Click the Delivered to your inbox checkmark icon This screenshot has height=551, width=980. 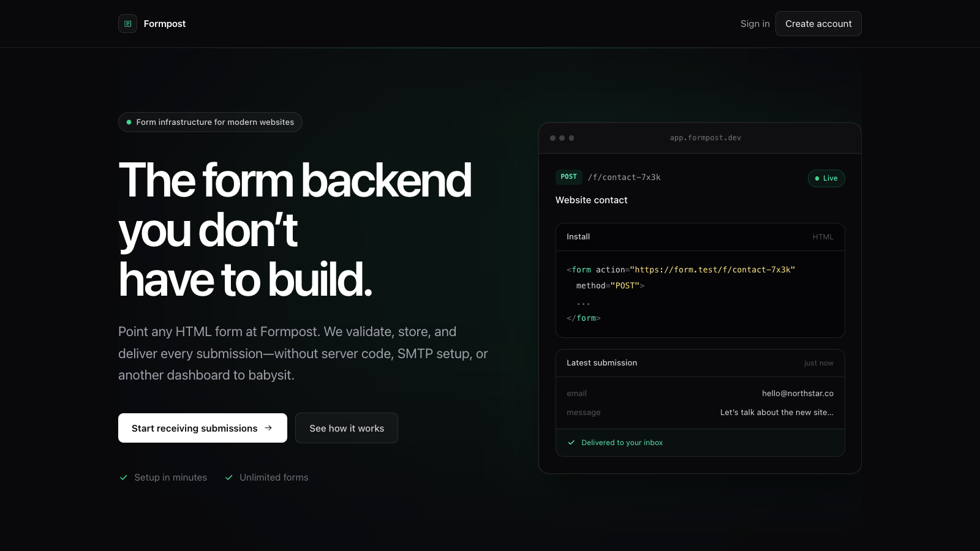coord(571,443)
